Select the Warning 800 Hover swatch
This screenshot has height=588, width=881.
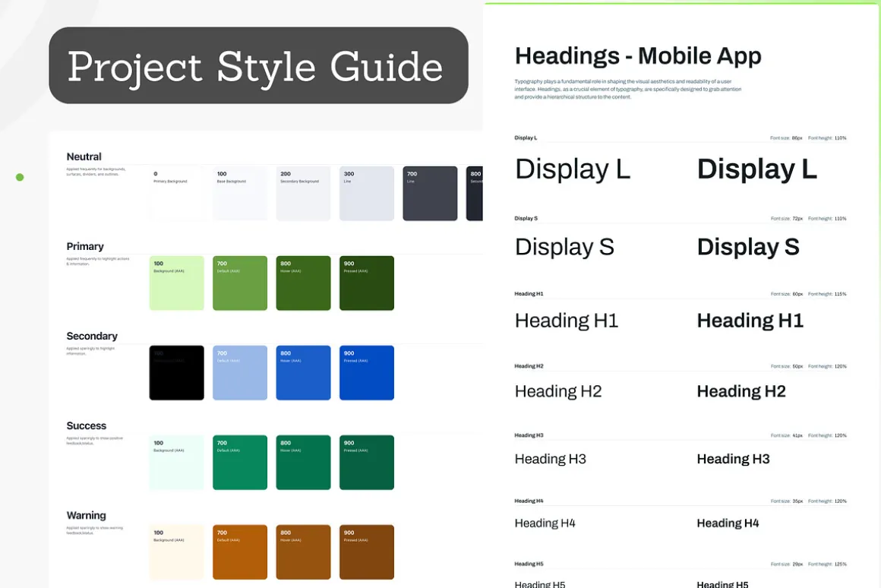(x=303, y=552)
